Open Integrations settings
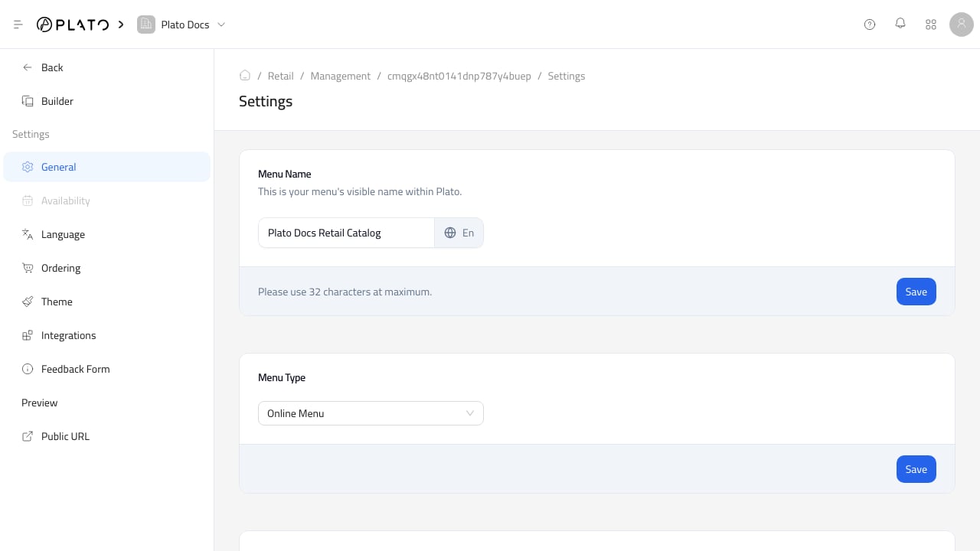This screenshot has height=551, width=980. click(x=107, y=335)
